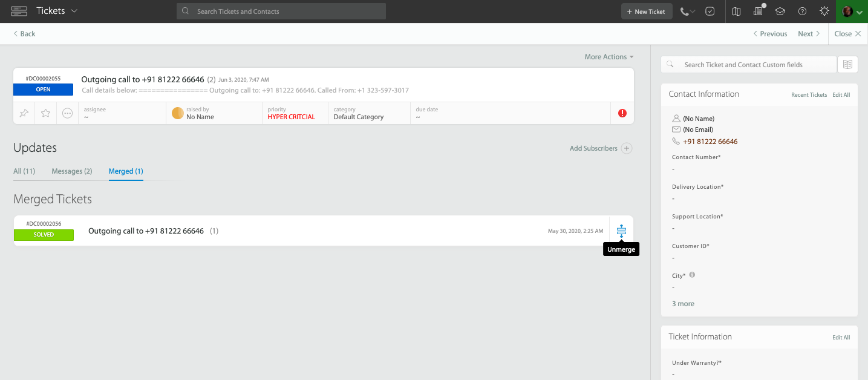This screenshot has height=380, width=868.
Task: Open the graduation cap training icon
Action: [780, 11]
